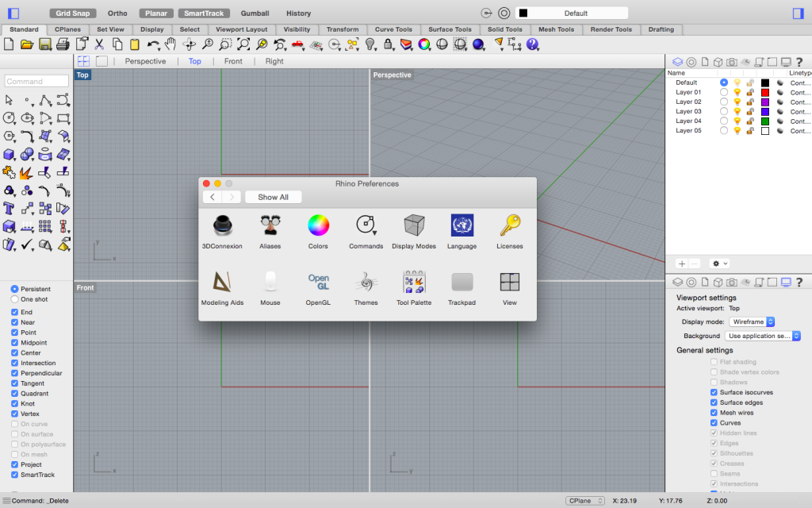Open the Aliases preferences pane
The width and height of the screenshot is (812, 508).
tap(270, 231)
